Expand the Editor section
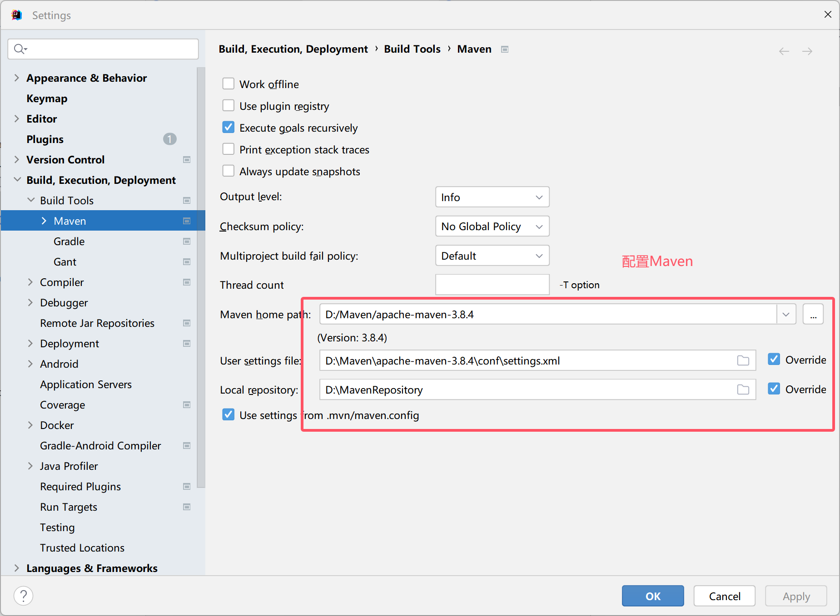Viewport: 840px width, 616px height. [17, 118]
